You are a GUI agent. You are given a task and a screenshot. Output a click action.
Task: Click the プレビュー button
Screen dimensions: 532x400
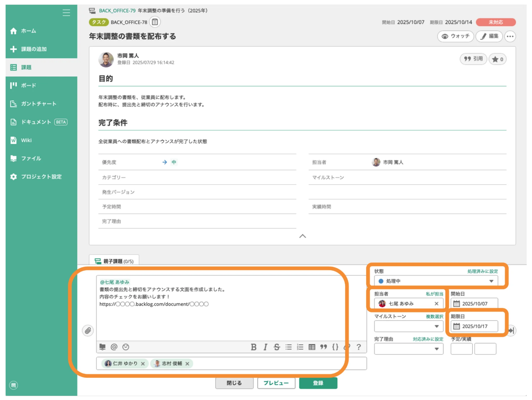(x=276, y=383)
